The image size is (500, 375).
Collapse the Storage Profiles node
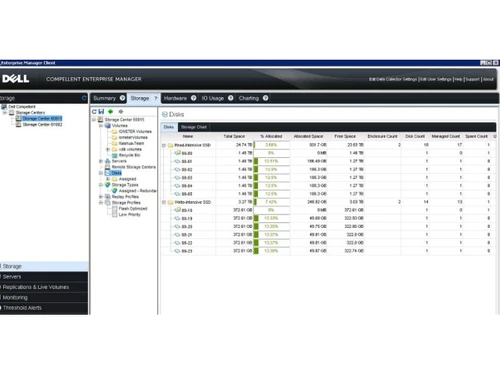coord(101,203)
